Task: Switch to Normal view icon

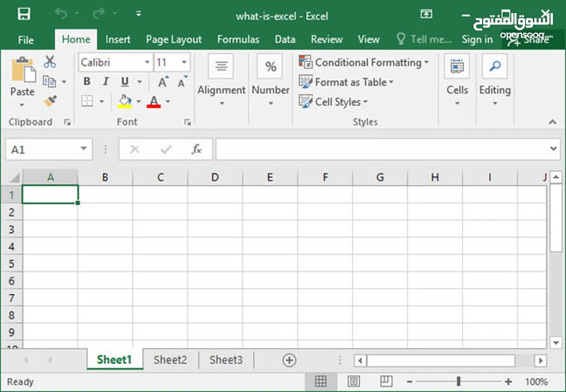Action: (320, 381)
